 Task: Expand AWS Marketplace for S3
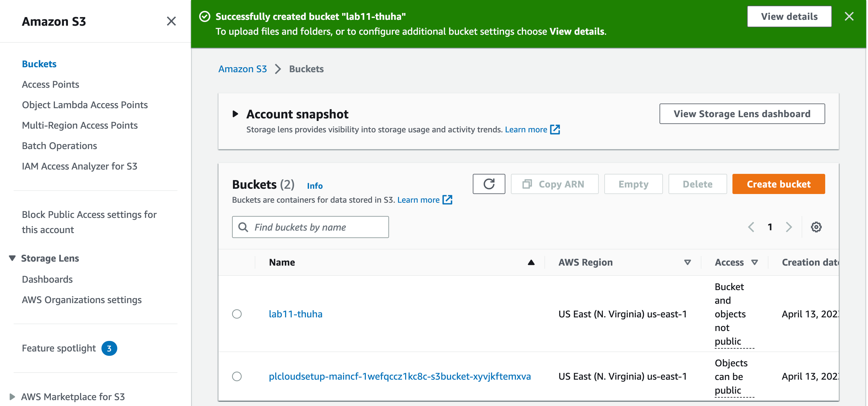(12, 397)
